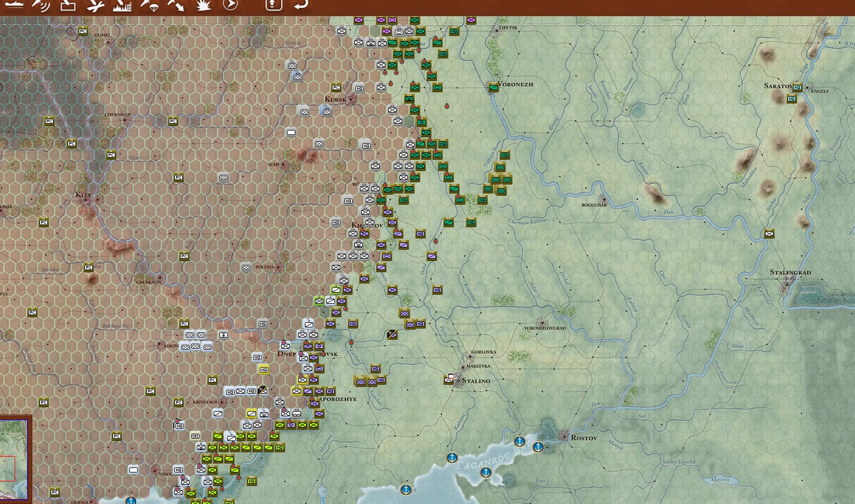The width and height of the screenshot is (855, 504).
Task: Click the Poltava town label
Action: point(264,267)
